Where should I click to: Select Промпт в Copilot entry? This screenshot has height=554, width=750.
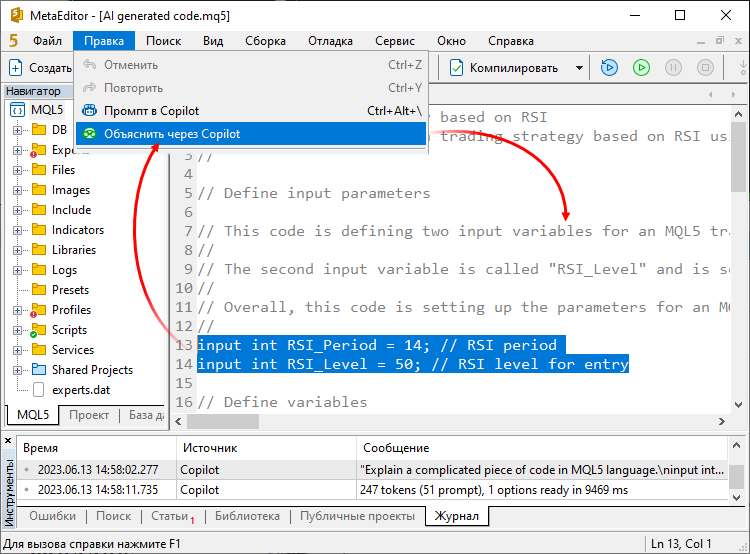coord(251,111)
